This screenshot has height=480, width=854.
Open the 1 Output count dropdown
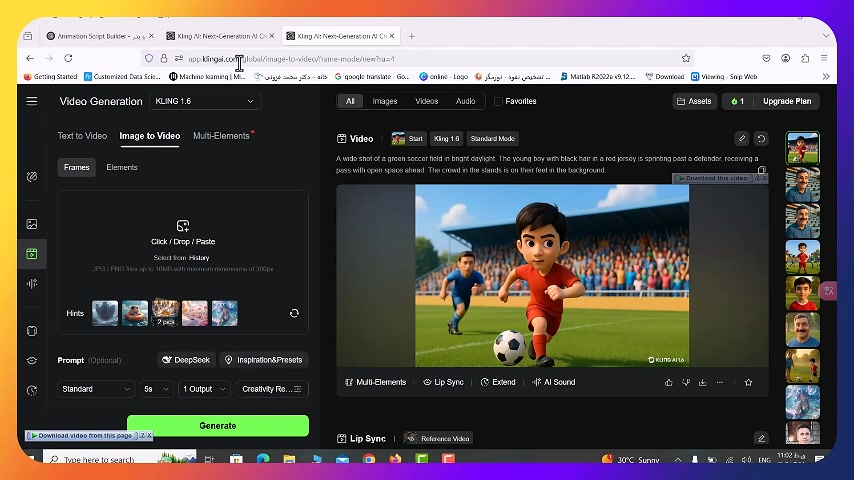[x=204, y=389]
